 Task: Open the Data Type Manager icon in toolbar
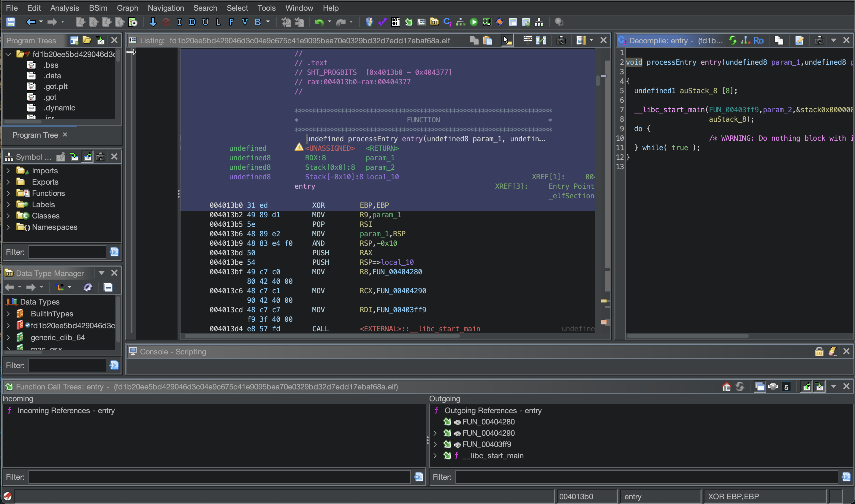(434, 22)
